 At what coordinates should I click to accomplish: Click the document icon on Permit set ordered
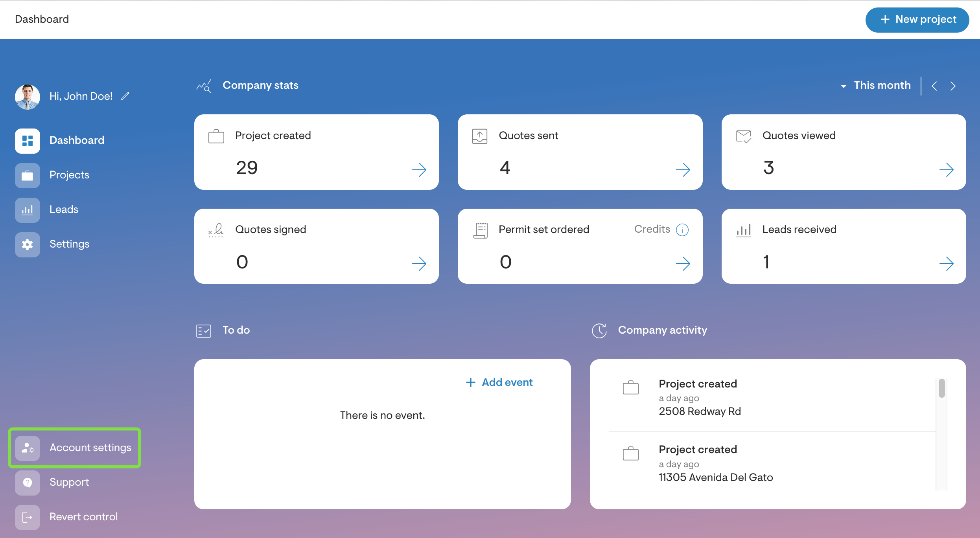coord(480,230)
